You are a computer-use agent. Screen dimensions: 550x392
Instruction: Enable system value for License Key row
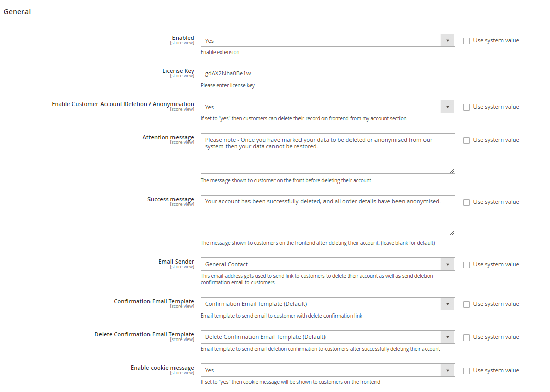click(466, 73)
